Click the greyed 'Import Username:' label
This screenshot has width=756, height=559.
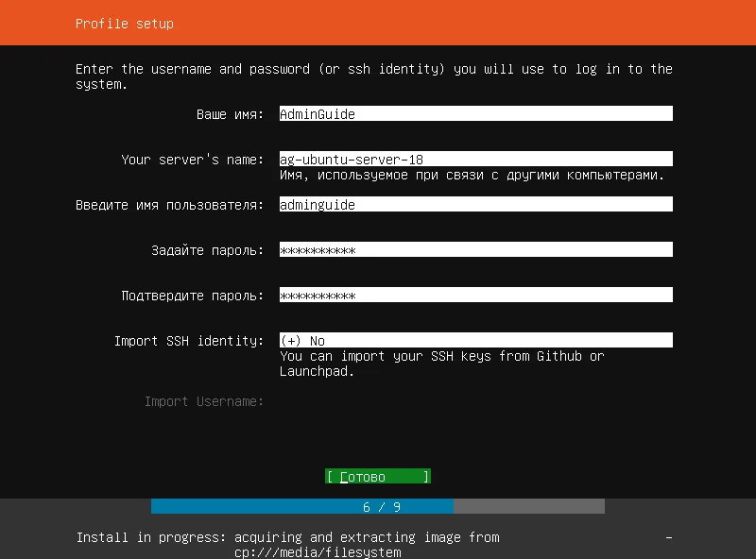pyautogui.click(x=204, y=401)
